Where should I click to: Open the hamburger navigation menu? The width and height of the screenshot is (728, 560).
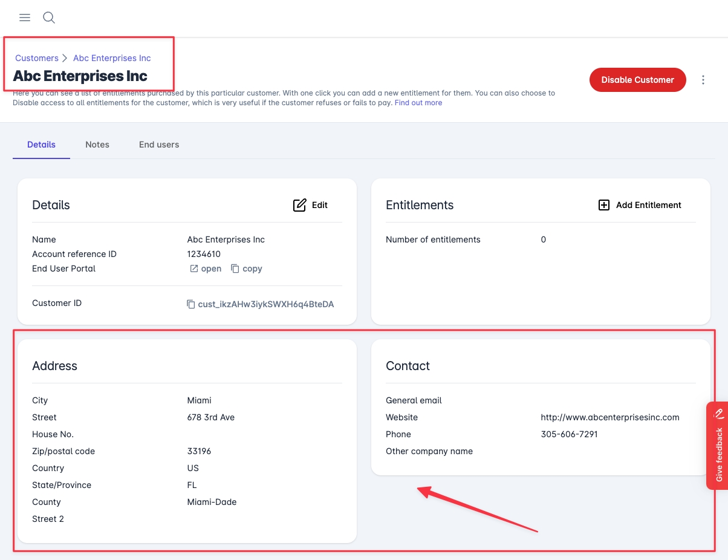(25, 18)
